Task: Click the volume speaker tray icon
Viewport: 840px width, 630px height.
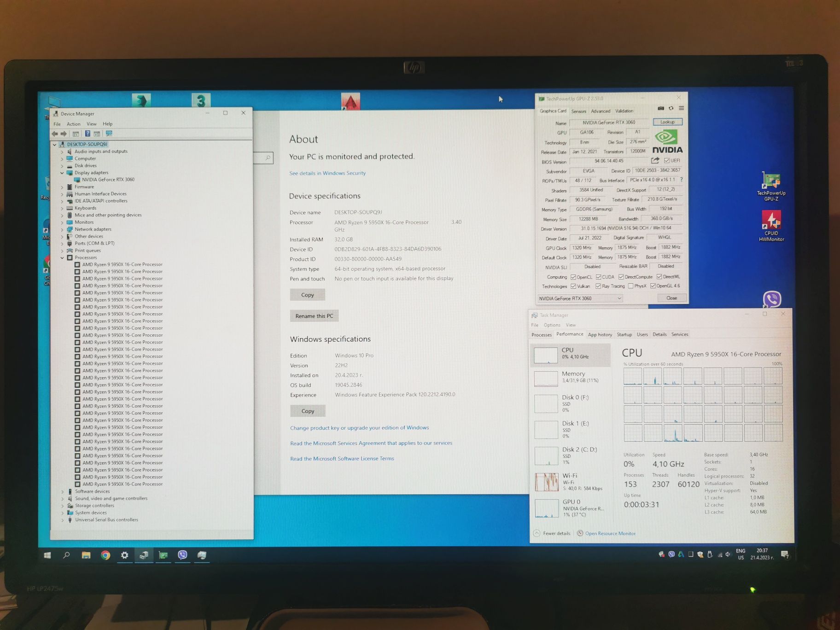Action: (x=728, y=554)
